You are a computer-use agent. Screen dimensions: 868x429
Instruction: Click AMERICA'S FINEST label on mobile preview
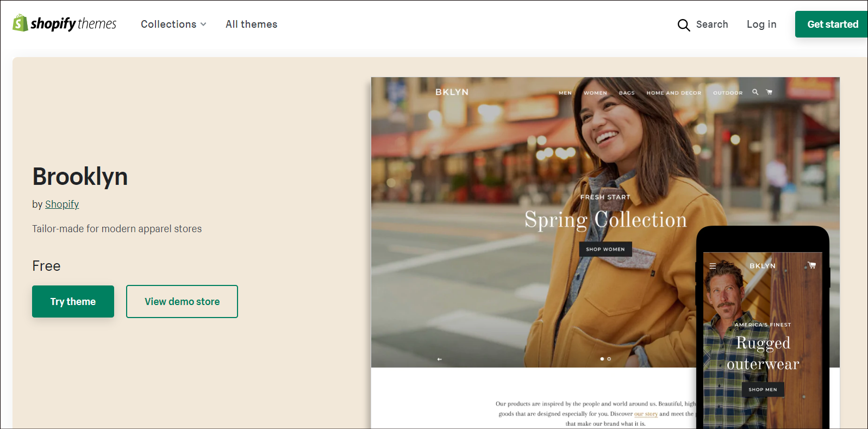point(763,325)
